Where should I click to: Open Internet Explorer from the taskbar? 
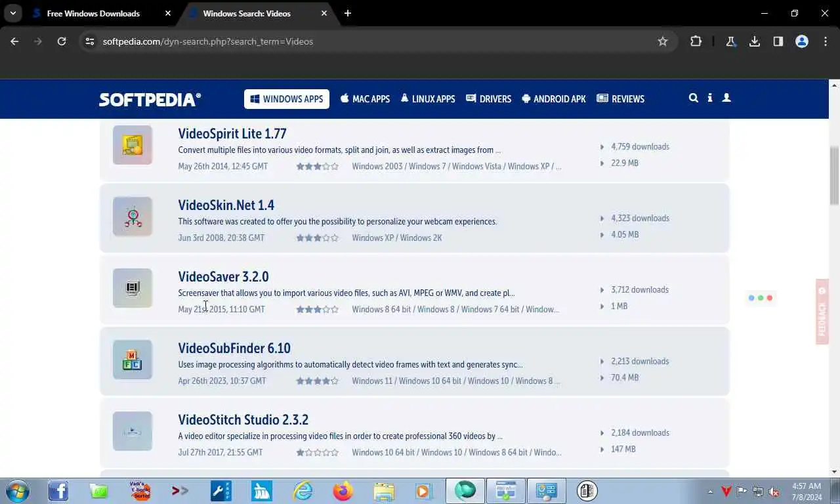[303, 491]
